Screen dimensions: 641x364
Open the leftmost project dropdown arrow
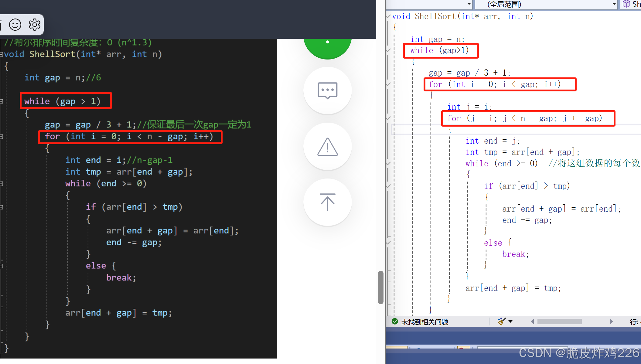[469, 4]
